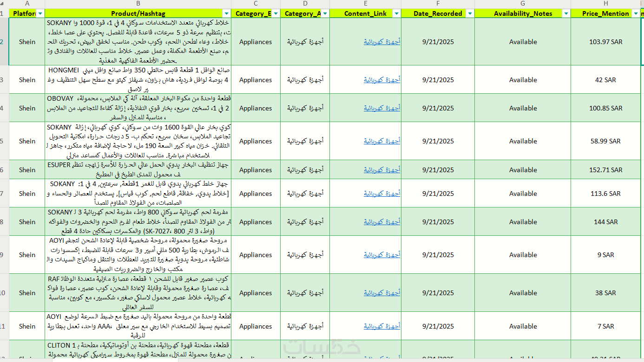Open the Content_Link in the 42 SAR row
This screenshot has height=362, width=644.
pos(382,80)
